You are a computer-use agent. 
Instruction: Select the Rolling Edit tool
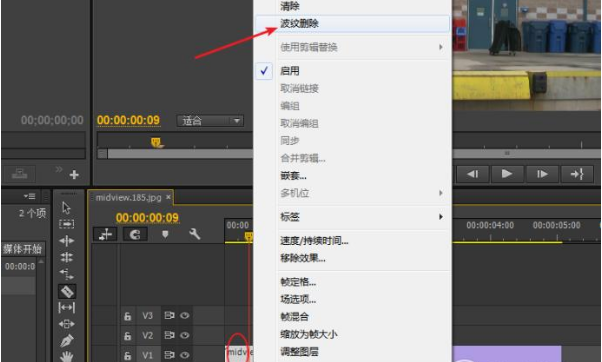[x=66, y=257]
